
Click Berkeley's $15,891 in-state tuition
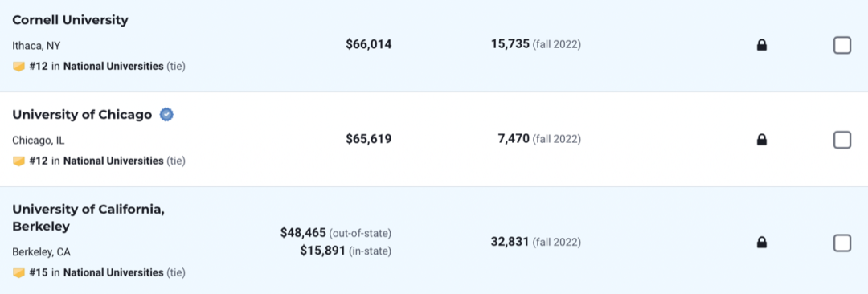tap(323, 251)
